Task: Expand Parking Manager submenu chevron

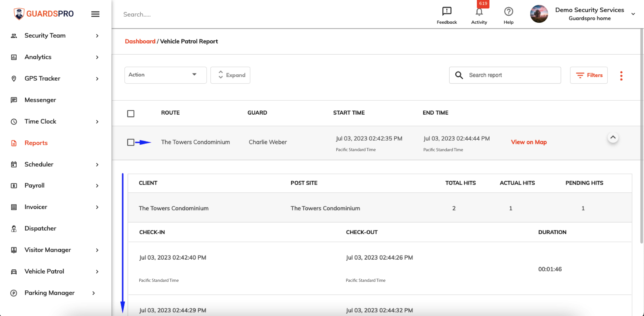Action: coord(94,293)
